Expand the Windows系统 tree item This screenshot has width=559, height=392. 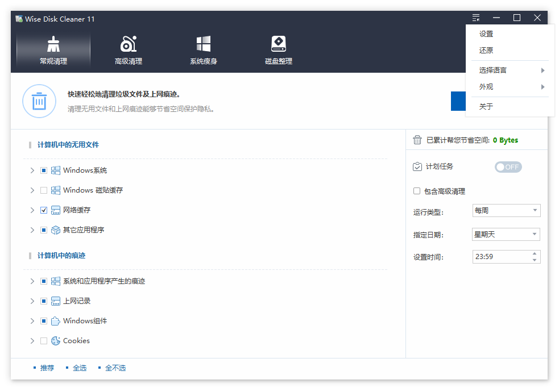tap(32, 170)
